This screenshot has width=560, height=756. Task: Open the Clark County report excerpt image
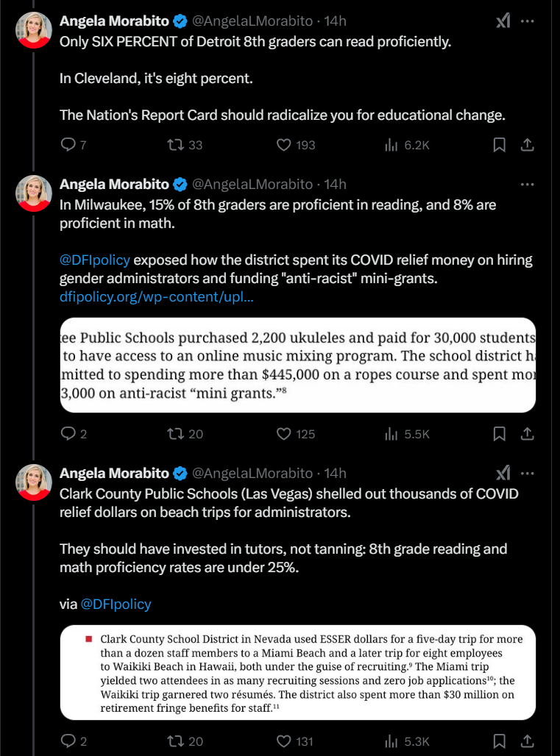point(297,672)
